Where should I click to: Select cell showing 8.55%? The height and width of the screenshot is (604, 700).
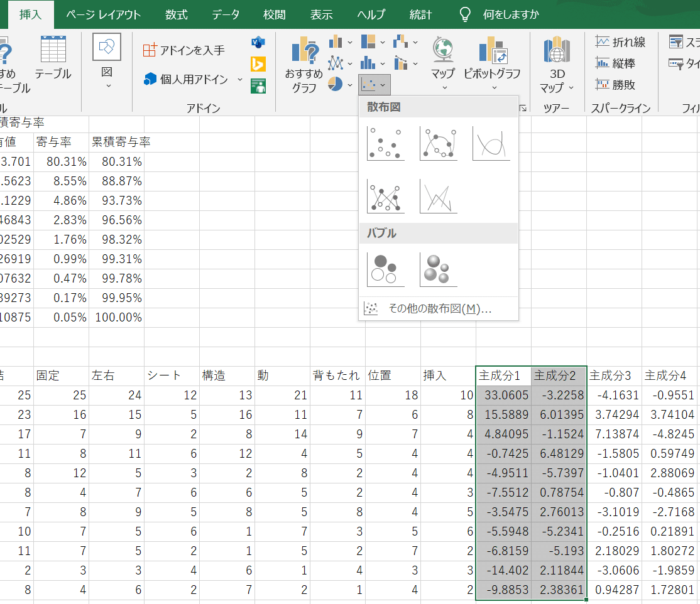pyautogui.click(x=61, y=181)
